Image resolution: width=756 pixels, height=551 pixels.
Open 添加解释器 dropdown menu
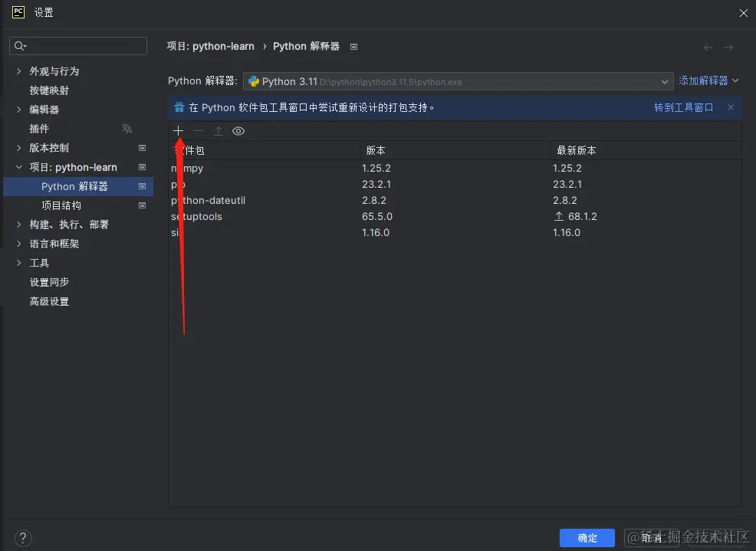coord(708,80)
